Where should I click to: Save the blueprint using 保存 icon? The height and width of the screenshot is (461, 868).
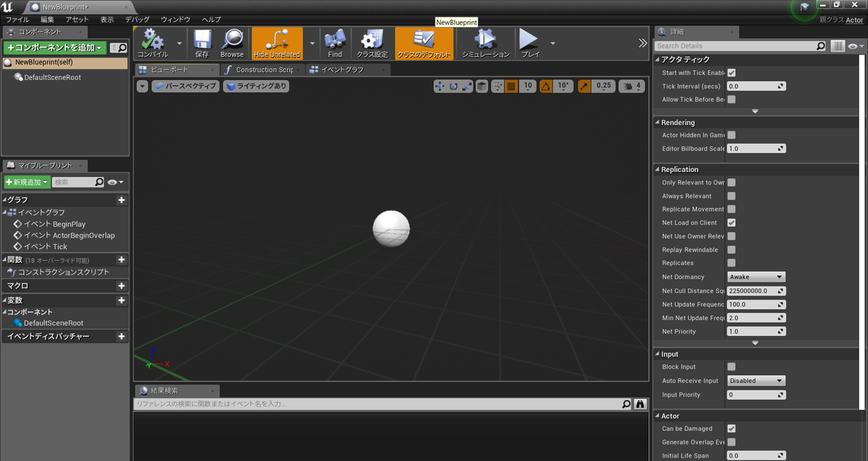(203, 44)
